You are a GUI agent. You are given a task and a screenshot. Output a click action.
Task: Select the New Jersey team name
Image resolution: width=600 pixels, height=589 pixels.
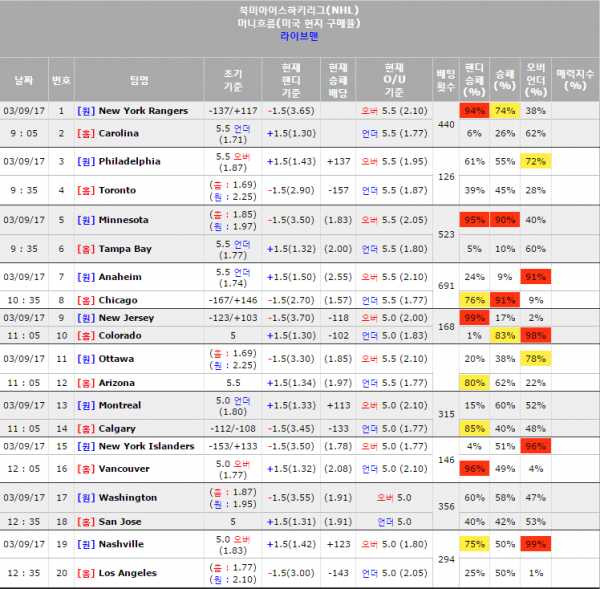coord(126,318)
